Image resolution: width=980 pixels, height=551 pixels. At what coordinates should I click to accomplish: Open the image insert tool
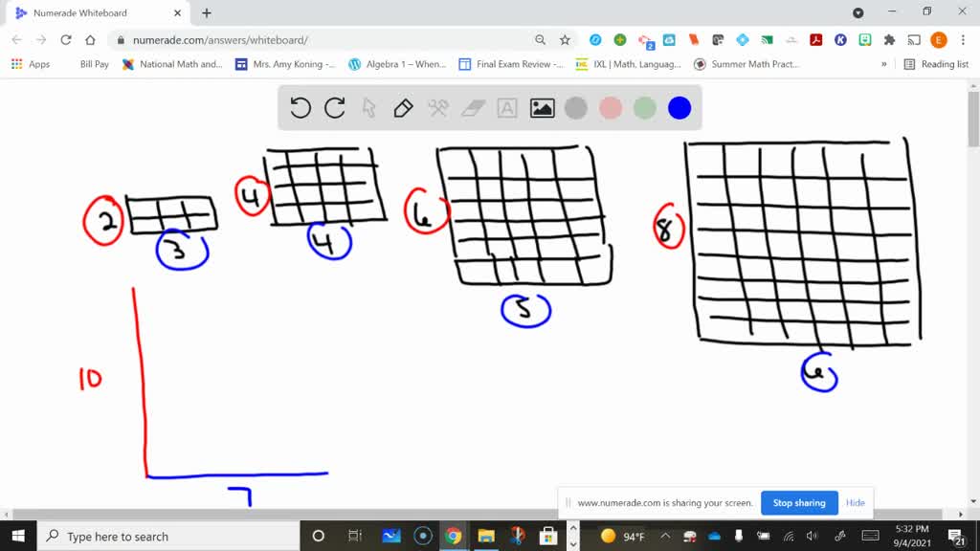tap(542, 108)
